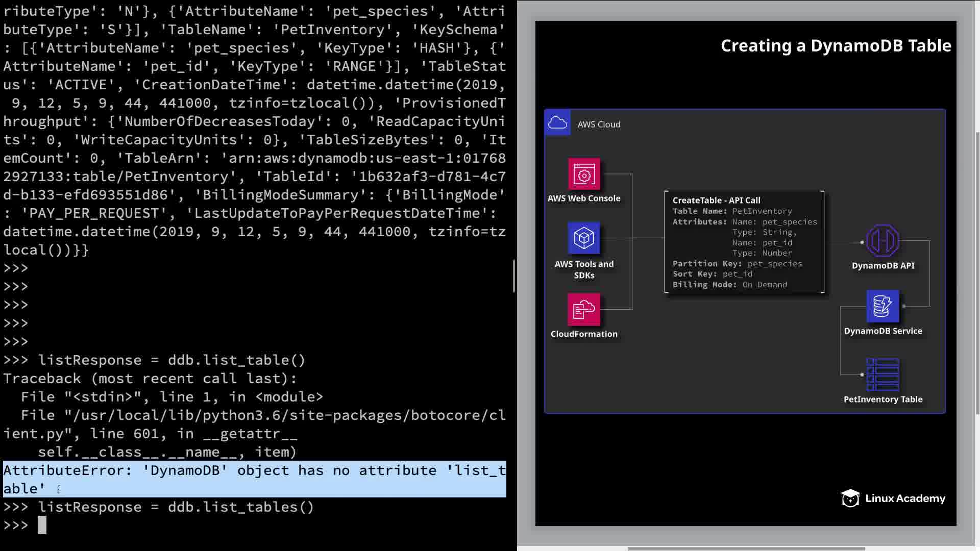Click the CreateTable API Call box

(x=744, y=242)
